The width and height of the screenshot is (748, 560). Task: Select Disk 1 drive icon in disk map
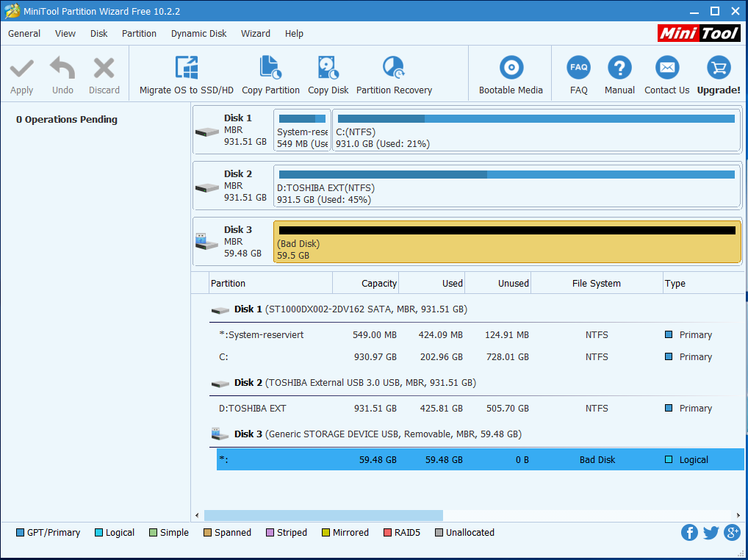pyautogui.click(x=207, y=131)
